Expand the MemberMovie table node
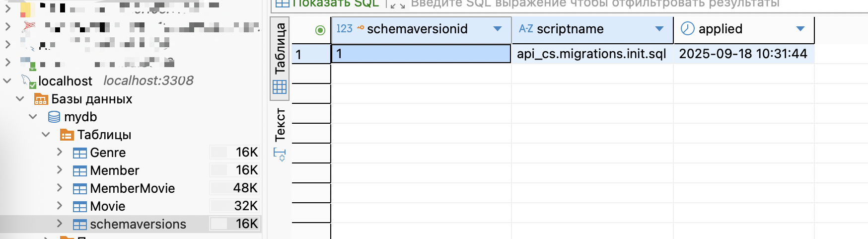Viewport: 868px width, 239px height. pos(60,188)
